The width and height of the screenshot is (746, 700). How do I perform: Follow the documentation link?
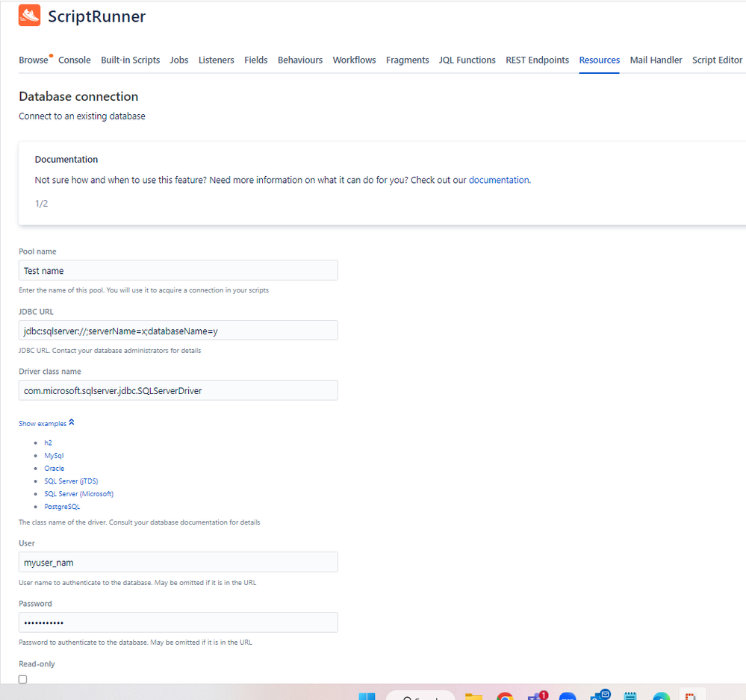click(499, 180)
